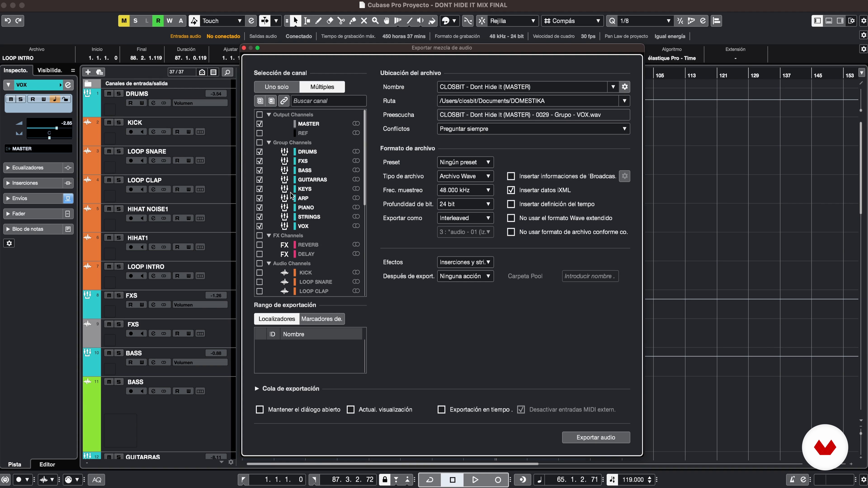Open the Exportar como Interleaved dropdown

coord(465,218)
